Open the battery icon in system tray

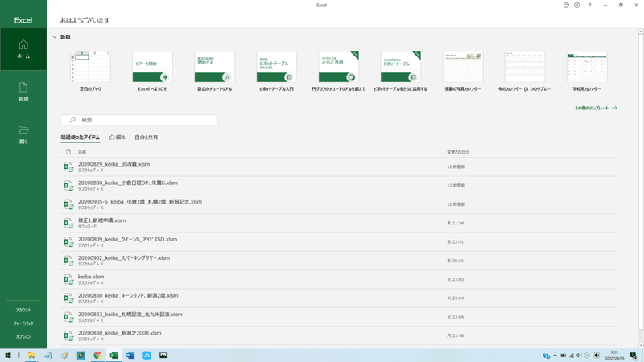click(563, 356)
